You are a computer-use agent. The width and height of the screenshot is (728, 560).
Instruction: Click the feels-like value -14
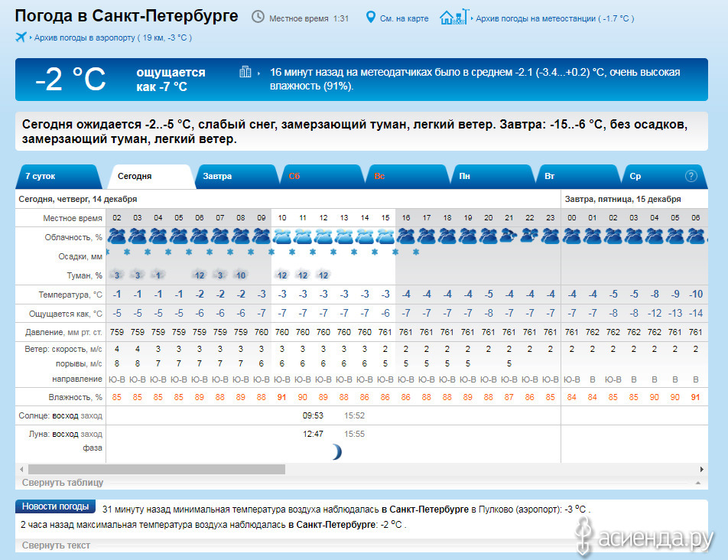click(696, 314)
